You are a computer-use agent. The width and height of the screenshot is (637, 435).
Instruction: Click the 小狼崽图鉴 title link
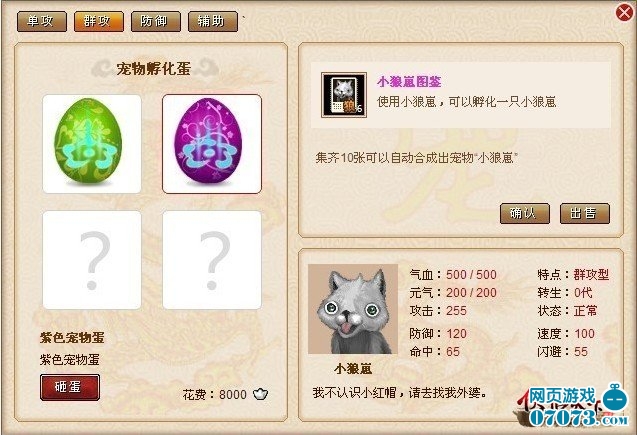pos(409,82)
